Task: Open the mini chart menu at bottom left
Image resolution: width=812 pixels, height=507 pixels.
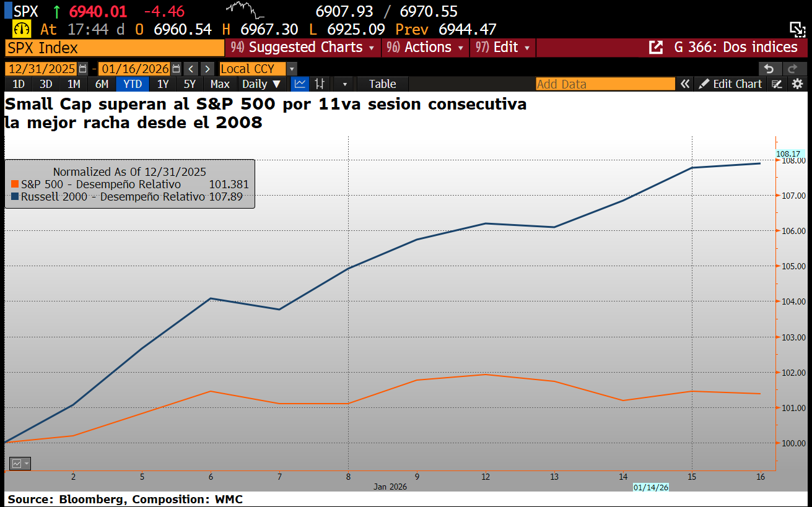Action: (20, 463)
